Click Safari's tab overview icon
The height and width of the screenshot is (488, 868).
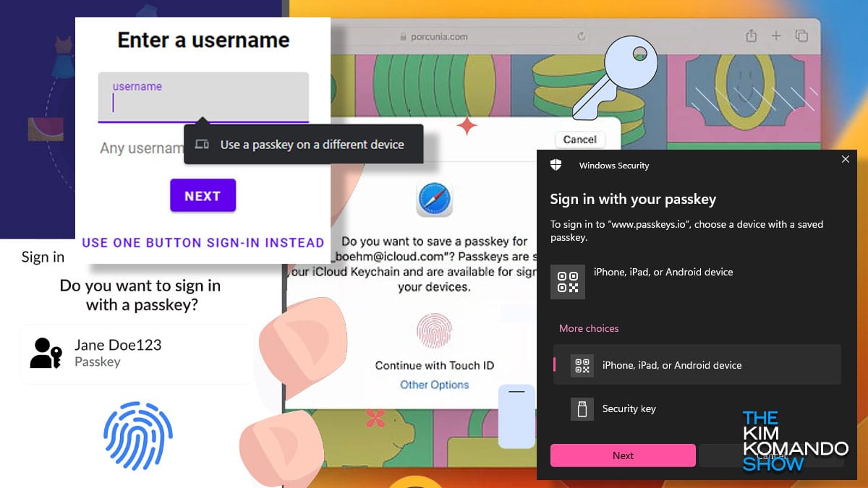801,35
